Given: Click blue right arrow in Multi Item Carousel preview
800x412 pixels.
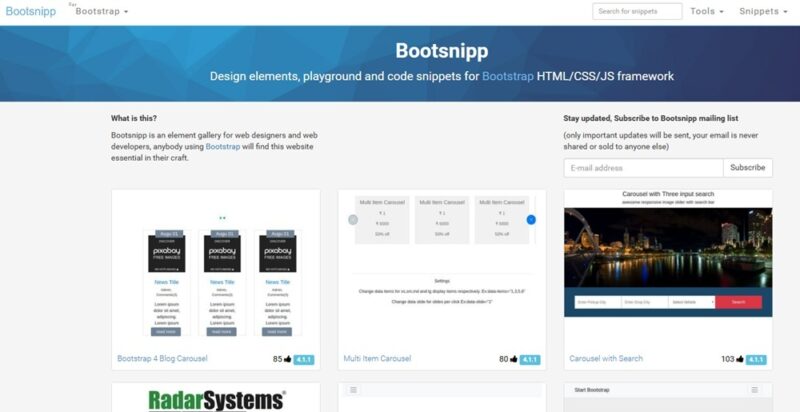Looking at the screenshot, I should click(x=531, y=219).
